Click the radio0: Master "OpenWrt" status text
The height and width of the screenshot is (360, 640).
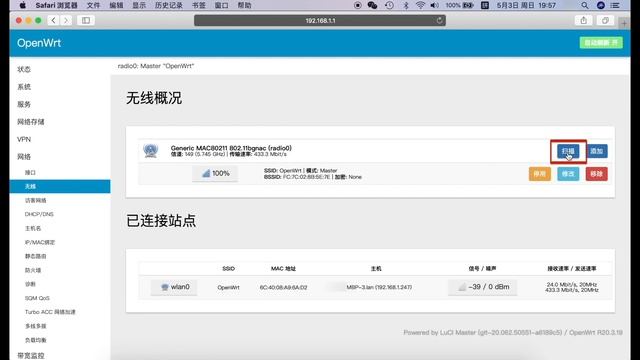point(156,66)
